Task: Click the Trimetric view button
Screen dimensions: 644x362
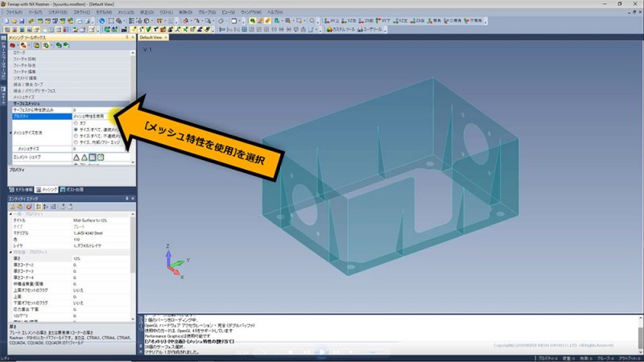Action: 473,21
